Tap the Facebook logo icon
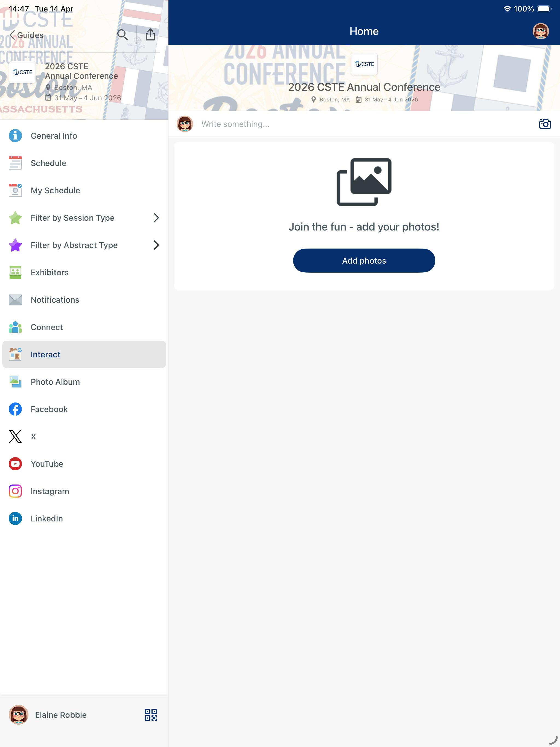This screenshot has height=747, width=560. (x=15, y=409)
